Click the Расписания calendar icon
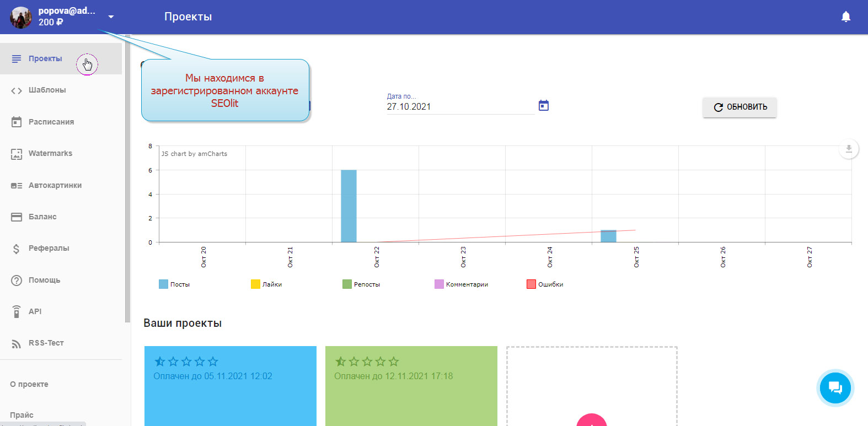Image resolution: width=868 pixels, height=426 pixels. tap(17, 122)
